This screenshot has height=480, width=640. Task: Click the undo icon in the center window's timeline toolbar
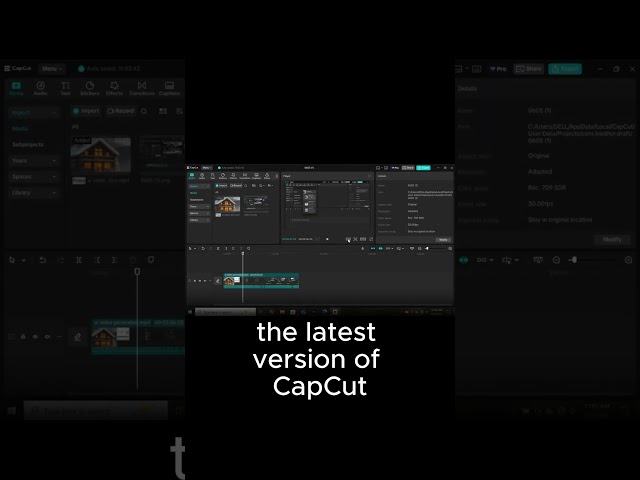coord(203,249)
